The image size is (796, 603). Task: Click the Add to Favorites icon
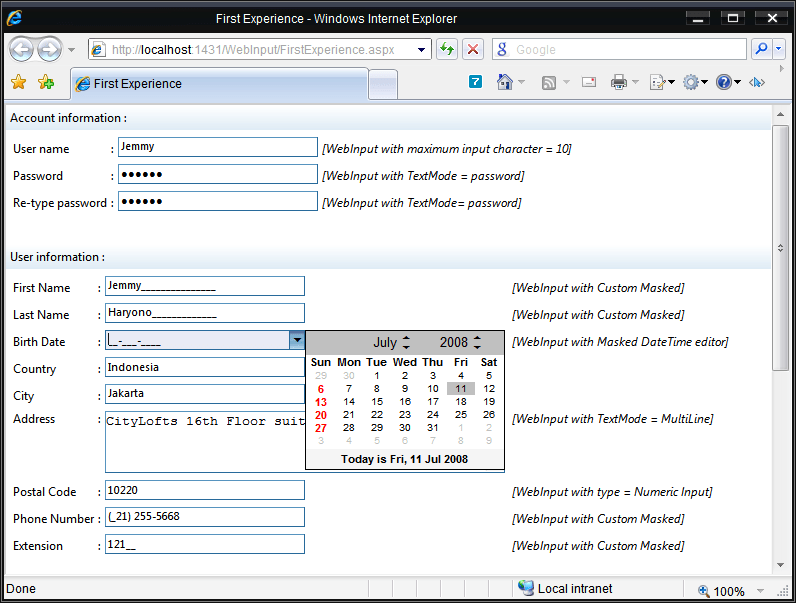pyautogui.click(x=46, y=83)
